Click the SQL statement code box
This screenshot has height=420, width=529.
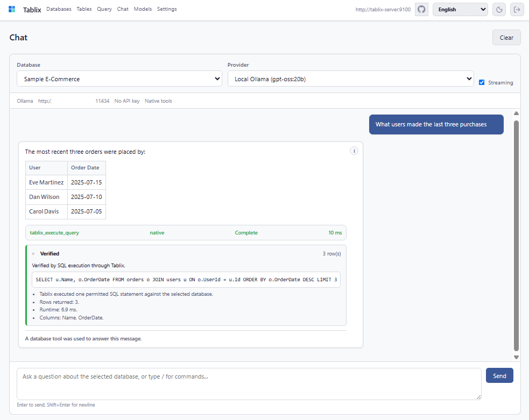(x=186, y=280)
